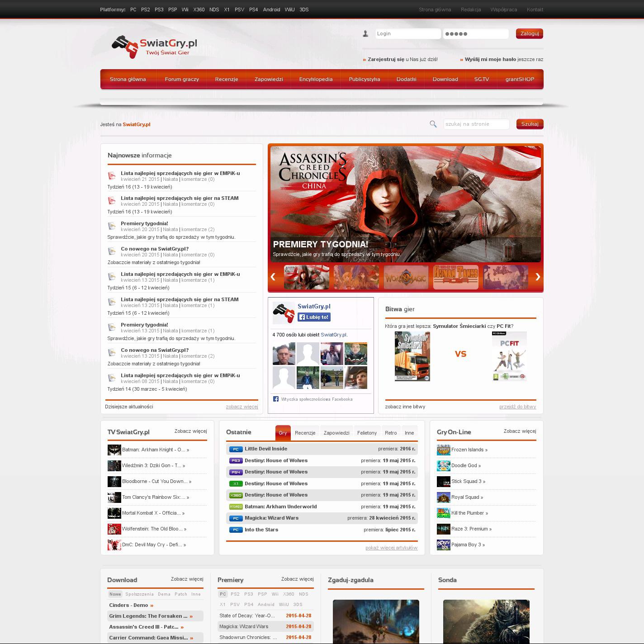644x644 pixels.
Task: Follow the 'pokaż więcej artykułów' link
Action: coord(391,548)
